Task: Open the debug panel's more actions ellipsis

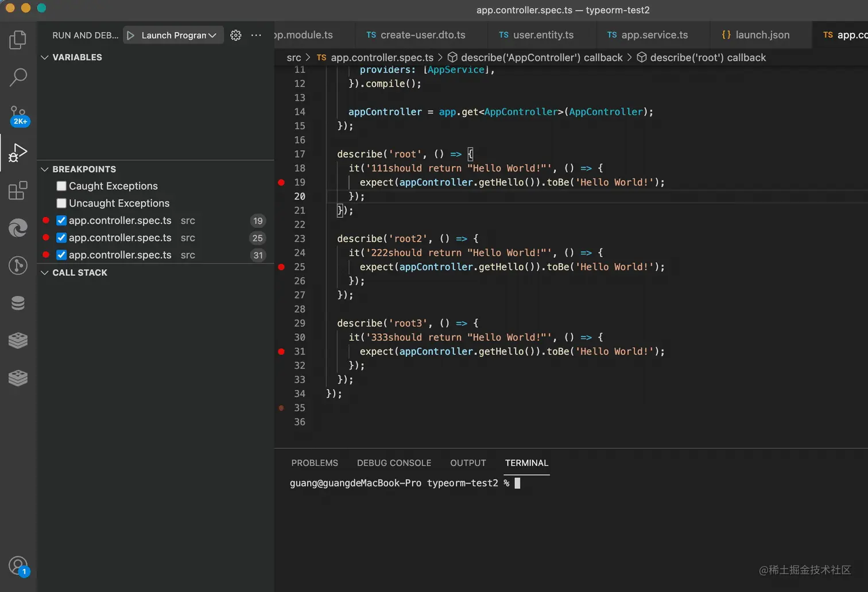Action: 256,36
